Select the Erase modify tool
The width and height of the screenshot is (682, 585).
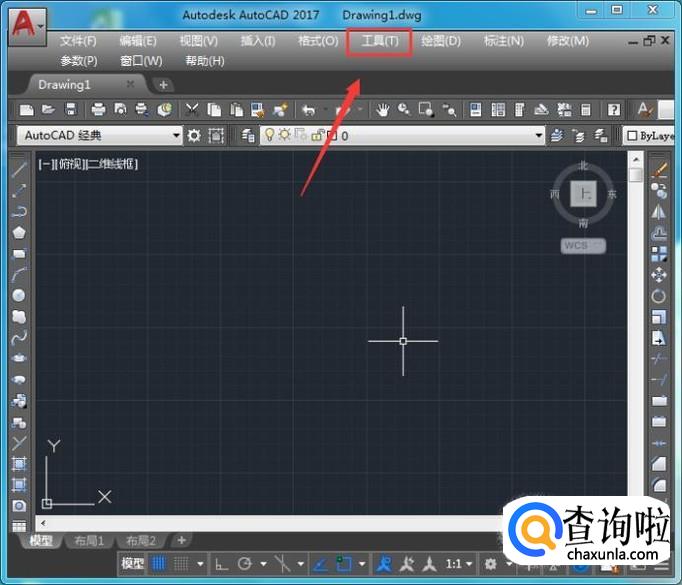[x=659, y=170]
